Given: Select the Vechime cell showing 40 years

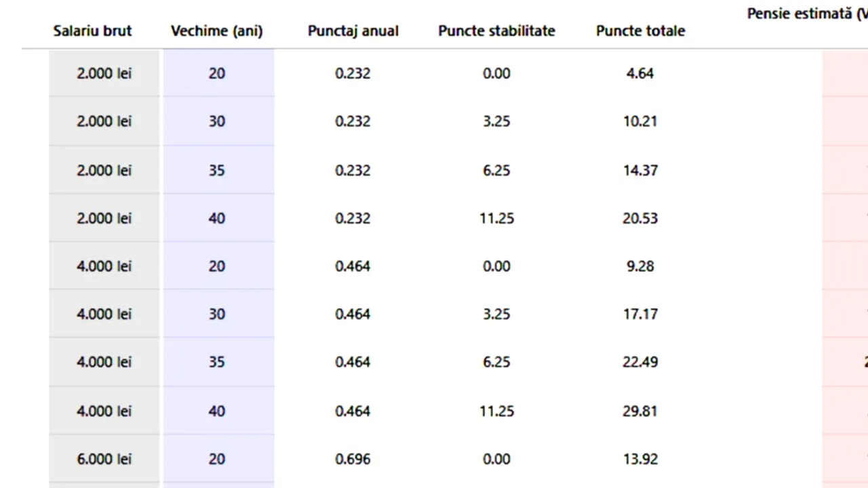Looking at the screenshot, I should coord(217,218).
